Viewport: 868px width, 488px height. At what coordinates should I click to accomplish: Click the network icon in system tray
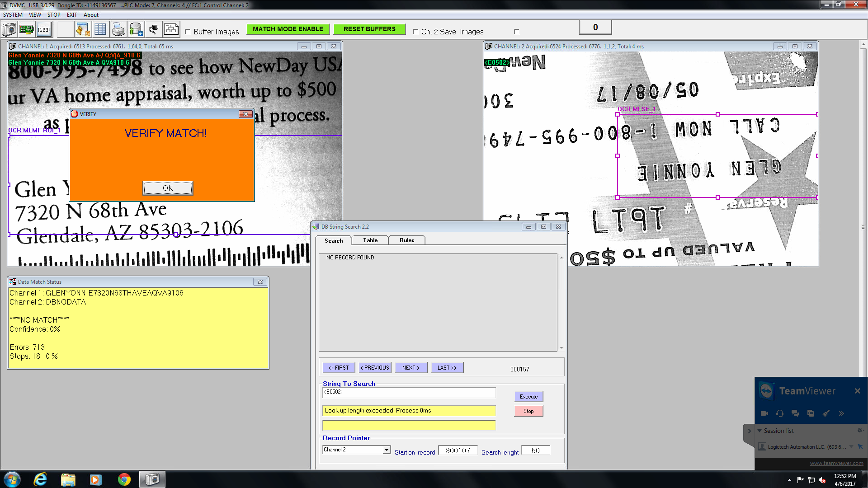point(811,480)
